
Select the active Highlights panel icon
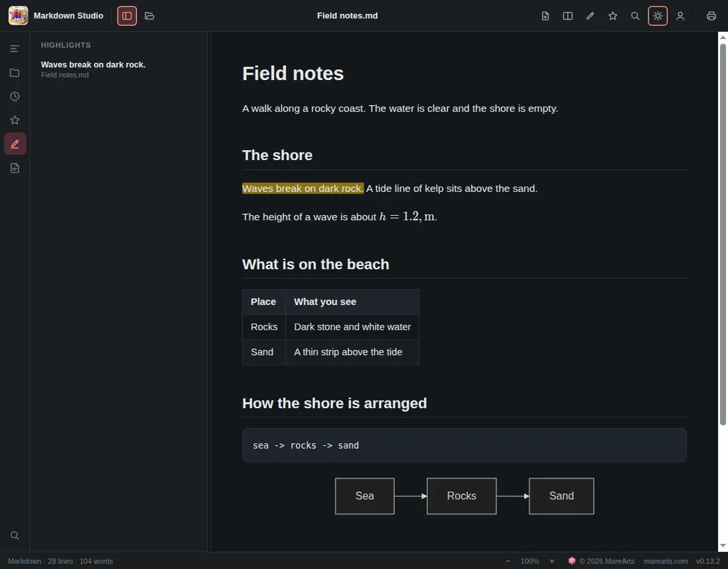click(15, 144)
